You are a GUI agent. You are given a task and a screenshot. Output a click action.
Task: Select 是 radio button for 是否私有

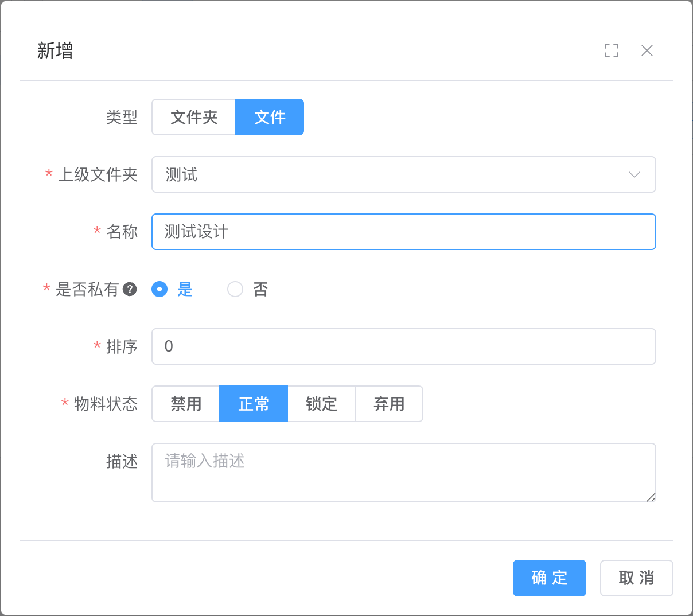(159, 289)
